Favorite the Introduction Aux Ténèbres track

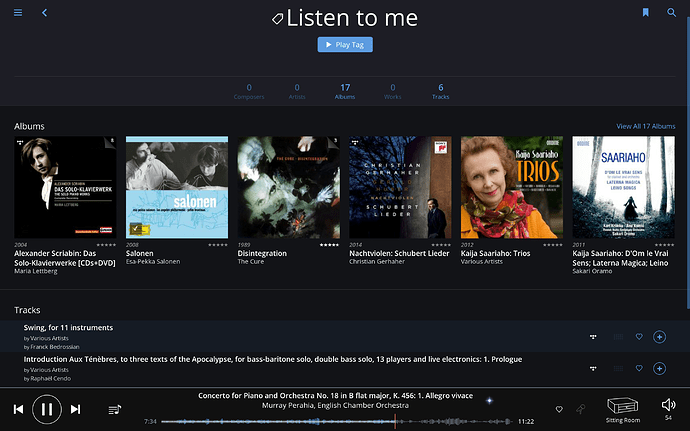[x=639, y=368]
